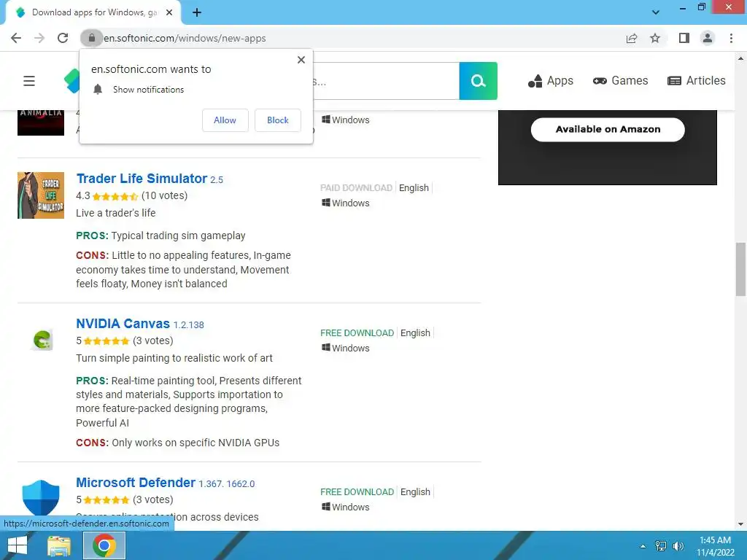
Task: Open Microsoft Defender title link
Action: point(136,483)
